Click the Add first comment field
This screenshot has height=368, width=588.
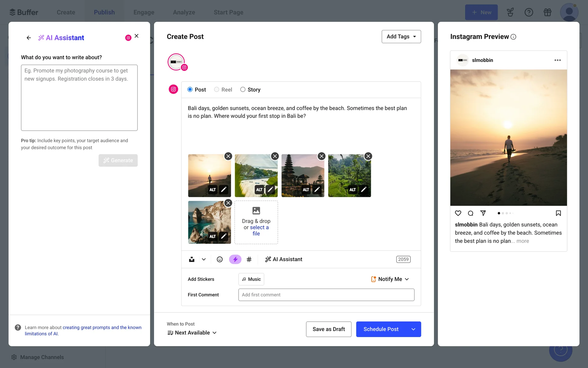[326, 295]
